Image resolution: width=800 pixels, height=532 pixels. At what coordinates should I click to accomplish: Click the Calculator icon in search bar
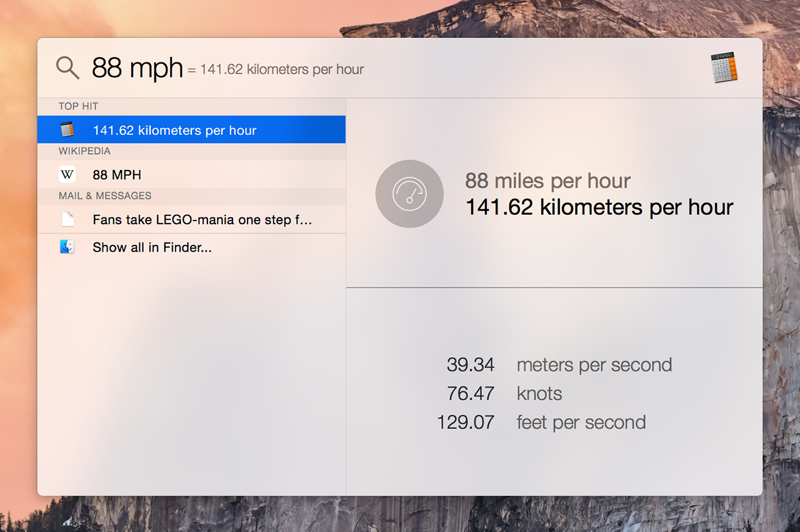point(724,67)
